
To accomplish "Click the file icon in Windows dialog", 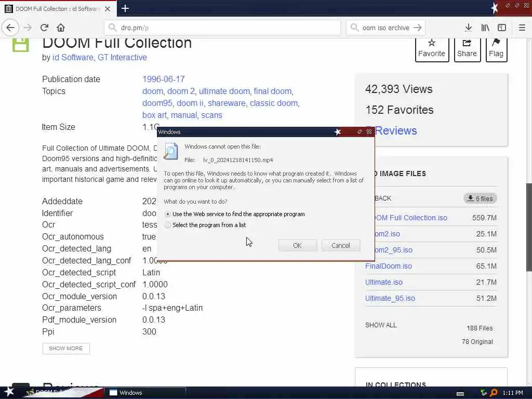I will click(170, 151).
